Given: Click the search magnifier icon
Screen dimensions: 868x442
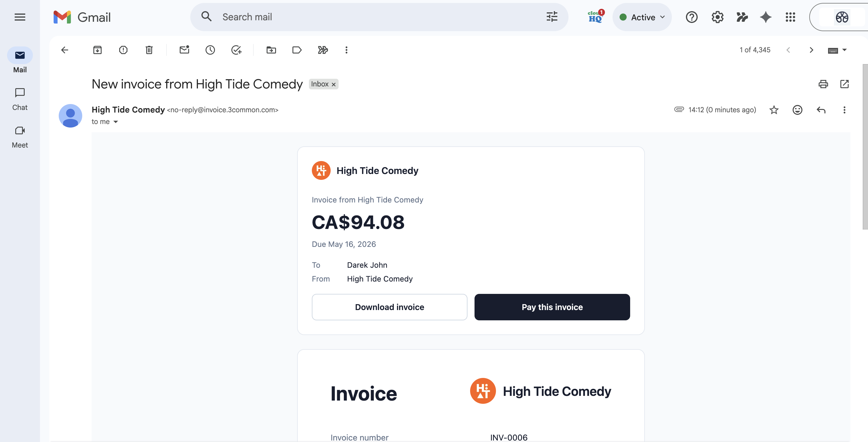Looking at the screenshot, I should [206, 16].
